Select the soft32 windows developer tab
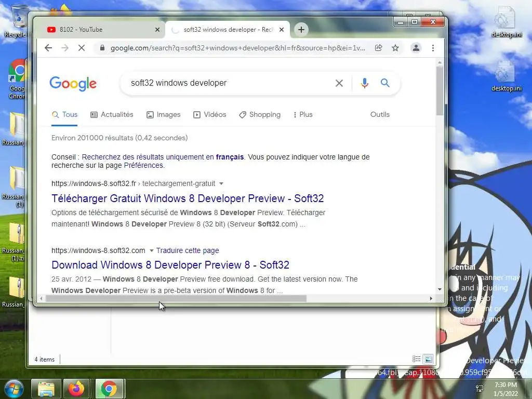Image resolution: width=532 pixels, height=399 pixels. coord(228,30)
